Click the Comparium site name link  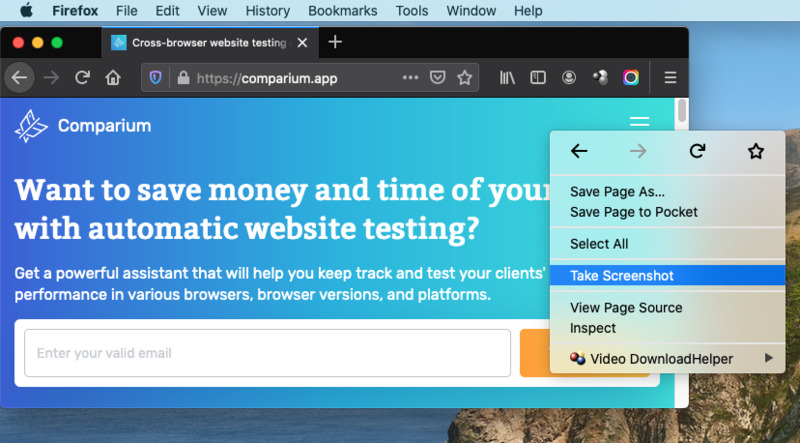pos(105,126)
